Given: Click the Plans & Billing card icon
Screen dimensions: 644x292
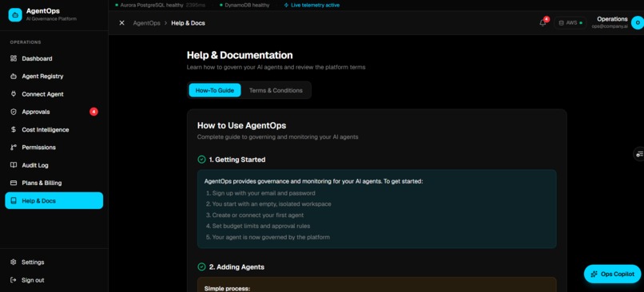Looking at the screenshot, I should [x=14, y=183].
